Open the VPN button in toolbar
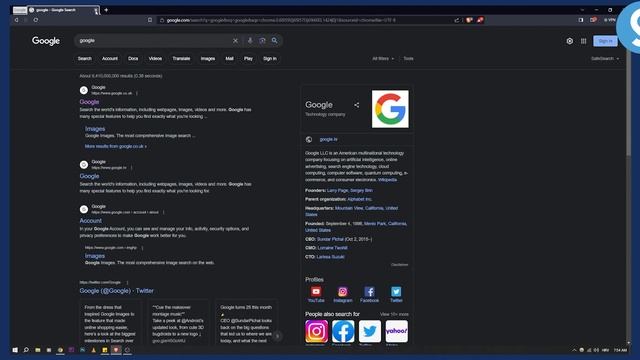The image size is (640, 360). 610,20
